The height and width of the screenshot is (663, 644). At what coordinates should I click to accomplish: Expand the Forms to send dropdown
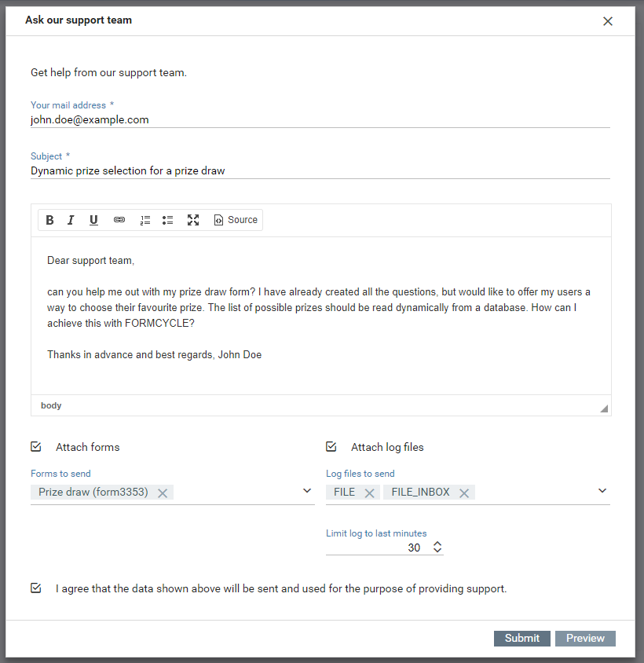point(307,491)
